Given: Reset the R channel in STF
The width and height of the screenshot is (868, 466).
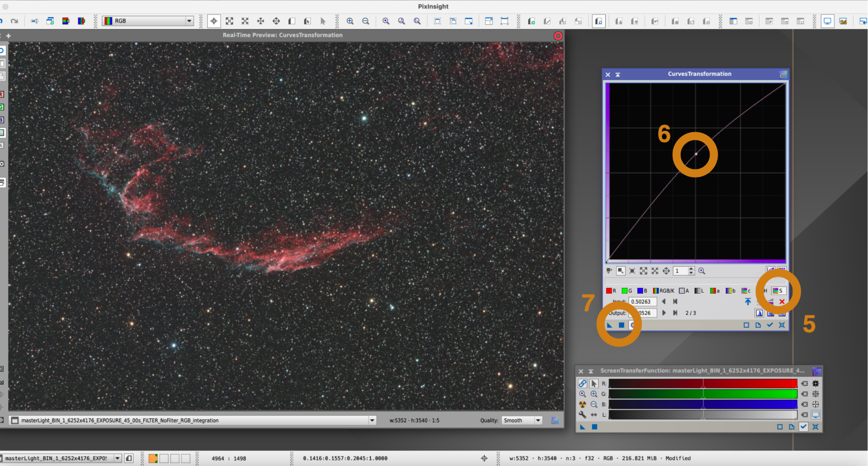Looking at the screenshot, I should point(805,383).
